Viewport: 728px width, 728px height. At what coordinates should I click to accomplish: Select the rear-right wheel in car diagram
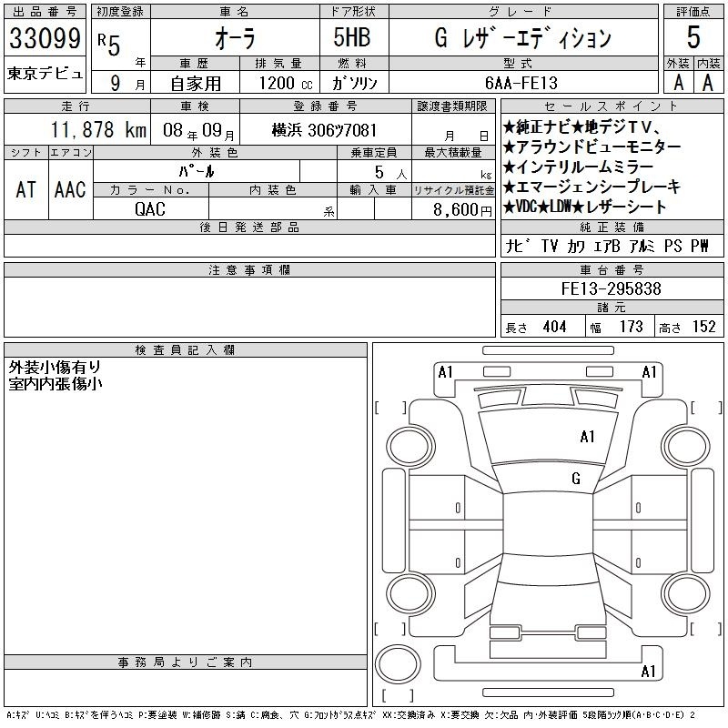pos(685,593)
